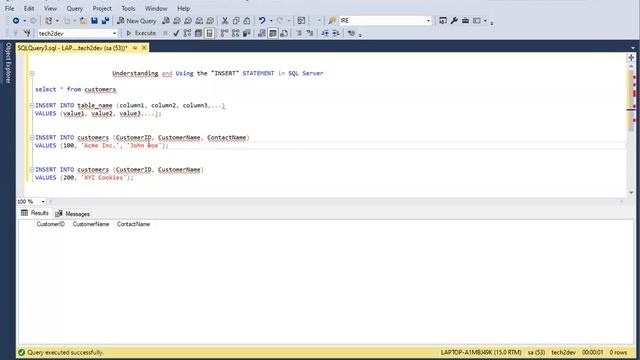
Task: Open the Object Explorer side panel
Action: pyautogui.click(x=8, y=63)
